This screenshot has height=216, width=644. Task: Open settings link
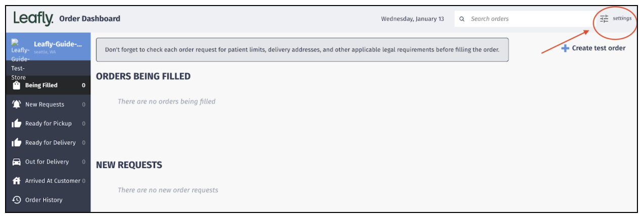tap(622, 19)
